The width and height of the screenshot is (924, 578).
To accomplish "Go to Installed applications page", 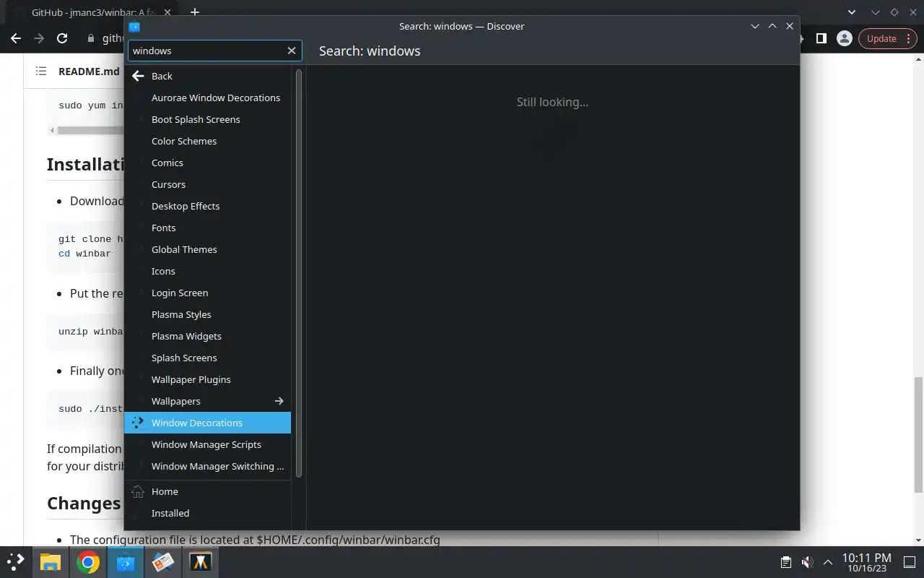I will click(207, 513).
